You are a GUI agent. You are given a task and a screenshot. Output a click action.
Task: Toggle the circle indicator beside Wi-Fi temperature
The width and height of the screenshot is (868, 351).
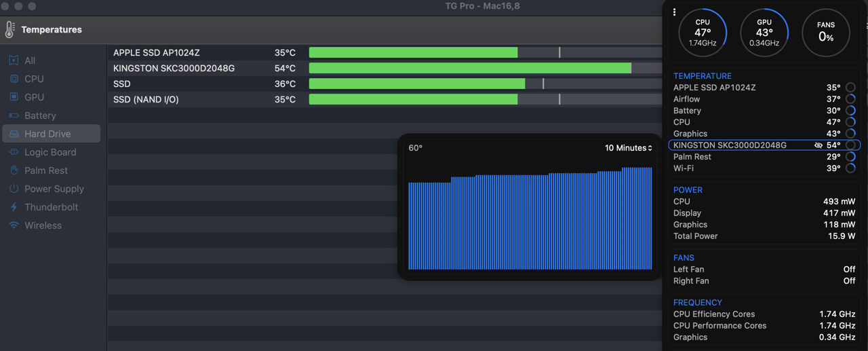tap(850, 168)
